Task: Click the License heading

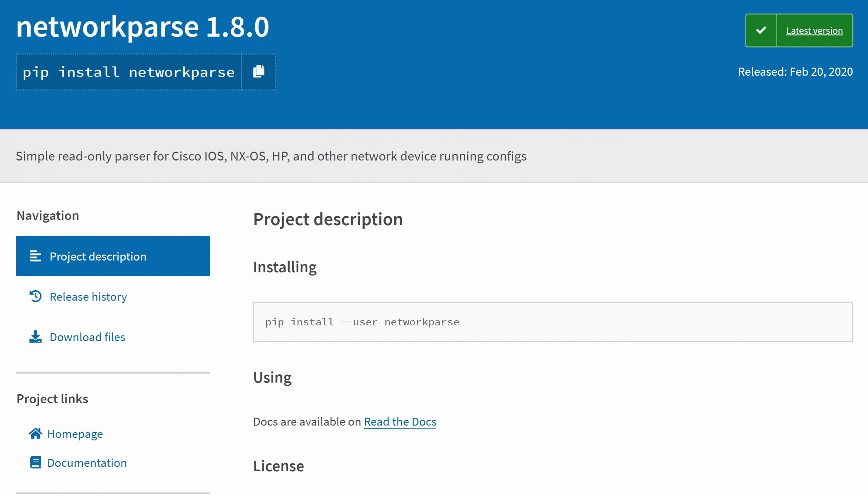Action: (278, 466)
